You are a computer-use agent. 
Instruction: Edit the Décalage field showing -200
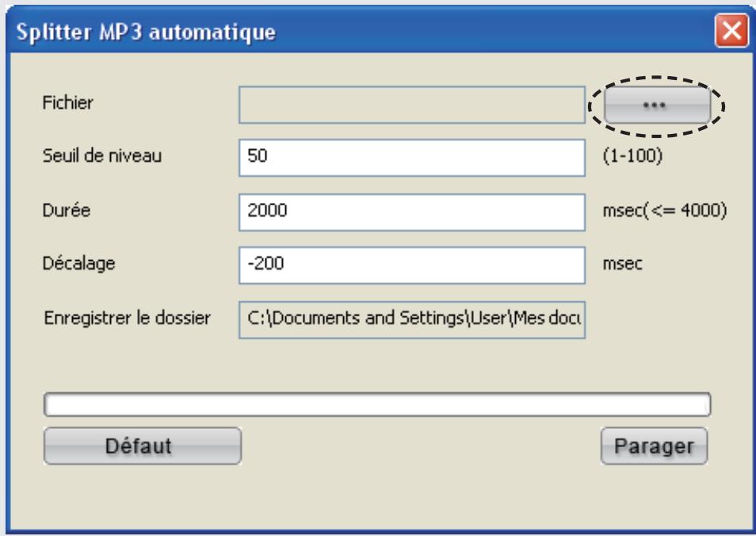pos(412,266)
